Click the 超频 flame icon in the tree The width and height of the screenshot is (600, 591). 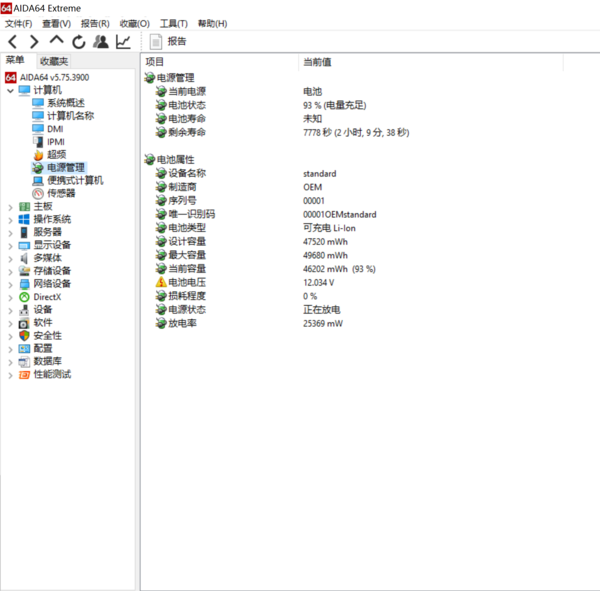38,155
